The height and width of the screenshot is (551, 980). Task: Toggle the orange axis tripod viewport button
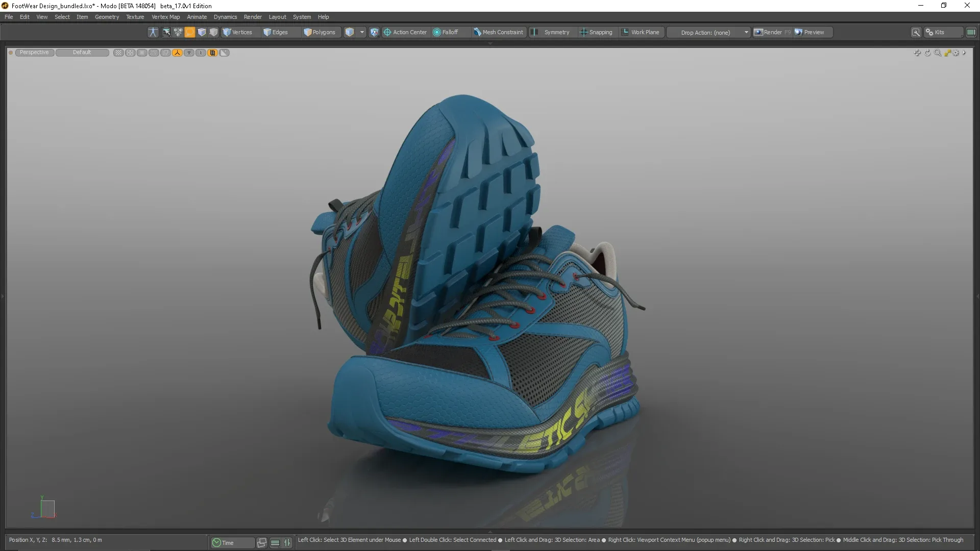coord(177,53)
